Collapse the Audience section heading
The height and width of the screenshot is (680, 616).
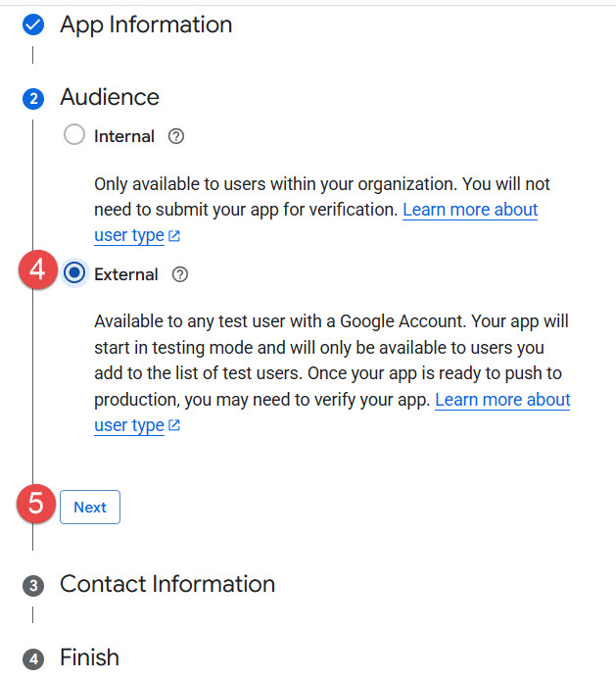(110, 97)
